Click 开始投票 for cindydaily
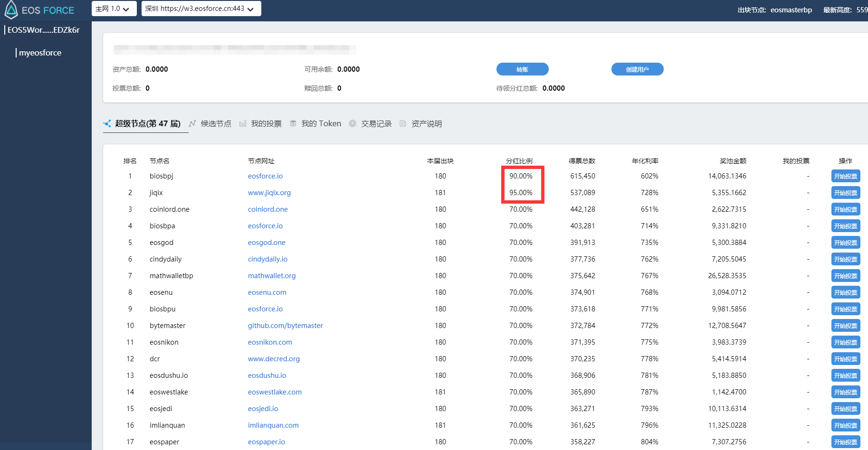Viewport: 868px width, 450px height. tap(846, 259)
